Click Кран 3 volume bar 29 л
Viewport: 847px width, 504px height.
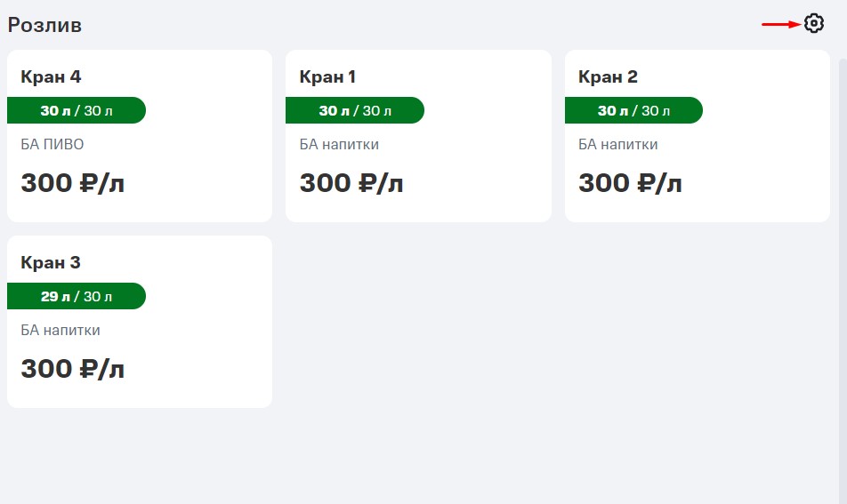(77, 296)
